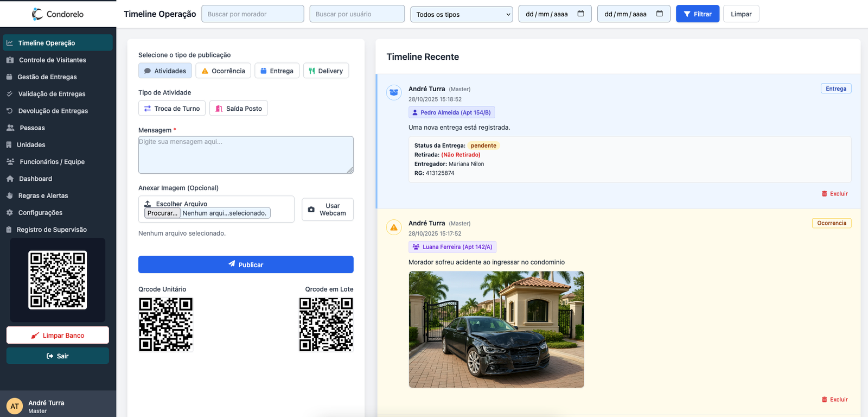Viewport: 868px width, 417px height.
Task: Click the Pedro Almeida (Apt 154/B) tag
Action: 451,112
